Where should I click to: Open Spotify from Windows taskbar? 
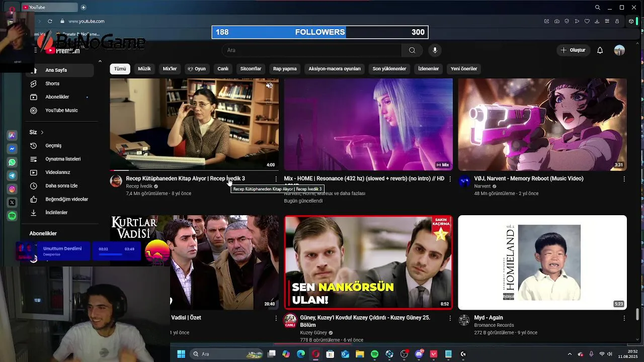coord(374,354)
